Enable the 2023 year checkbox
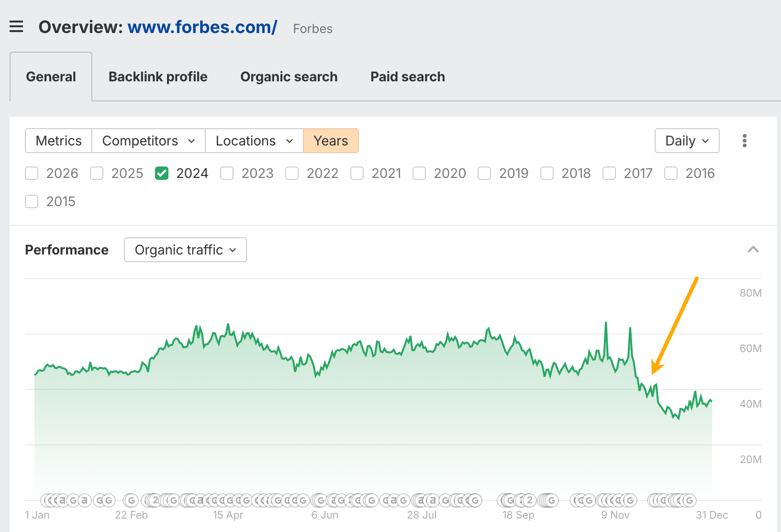 point(227,173)
